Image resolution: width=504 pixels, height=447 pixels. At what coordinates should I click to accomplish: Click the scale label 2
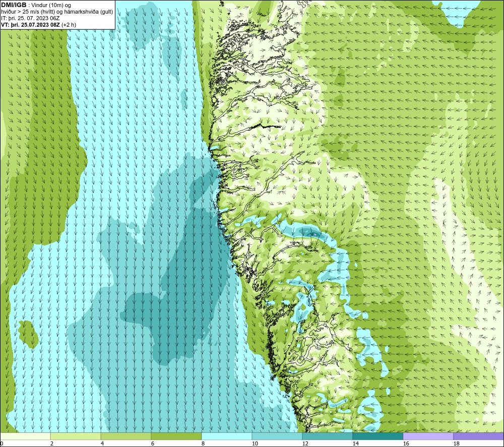pos(52,444)
